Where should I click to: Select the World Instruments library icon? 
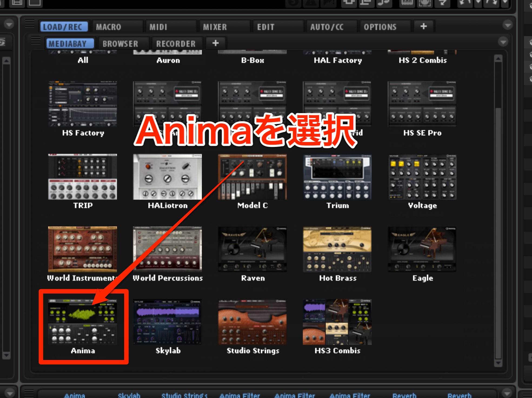82,249
